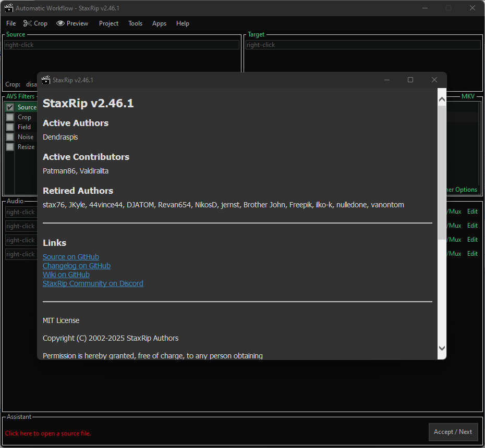
Task: Click the clapperboard icon in About dialog title
Action: pyautogui.click(x=46, y=80)
